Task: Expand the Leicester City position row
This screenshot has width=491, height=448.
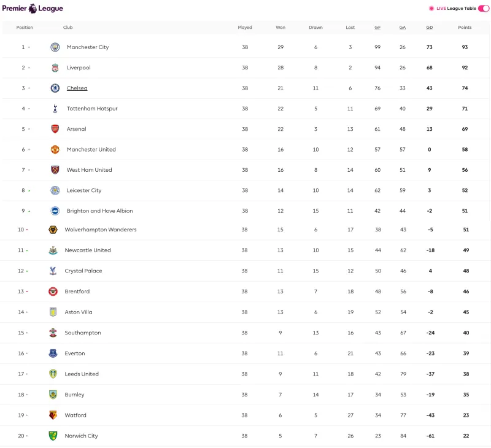Action: point(29,191)
